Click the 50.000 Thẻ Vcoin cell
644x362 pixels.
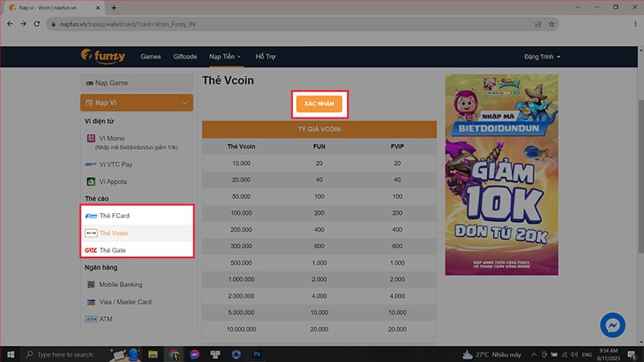[x=241, y=196]
